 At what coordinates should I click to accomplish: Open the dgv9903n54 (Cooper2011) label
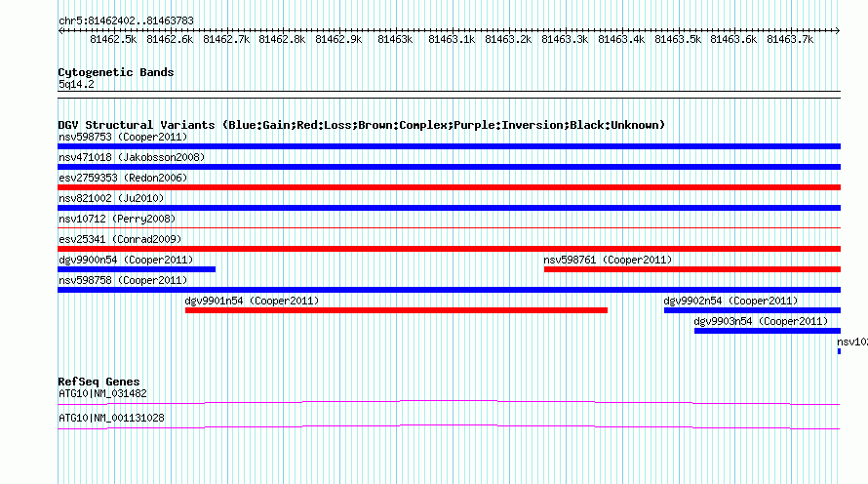point(761,321)
